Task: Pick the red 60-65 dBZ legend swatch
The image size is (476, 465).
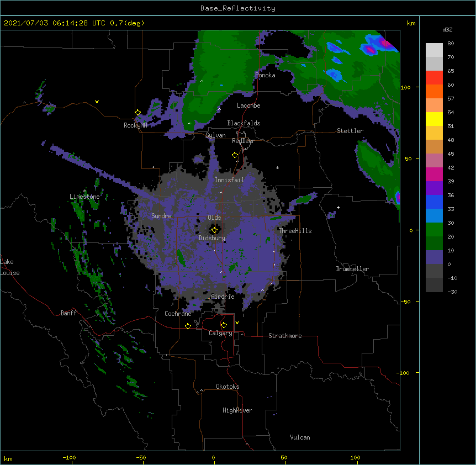Action: pos(434,78)
